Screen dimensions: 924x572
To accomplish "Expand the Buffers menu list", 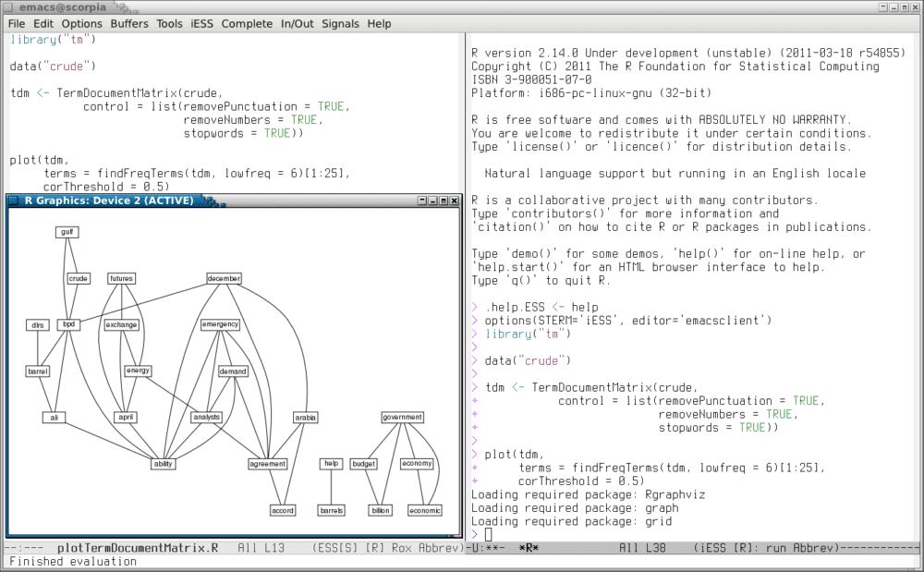I will [x=129, y=23].
